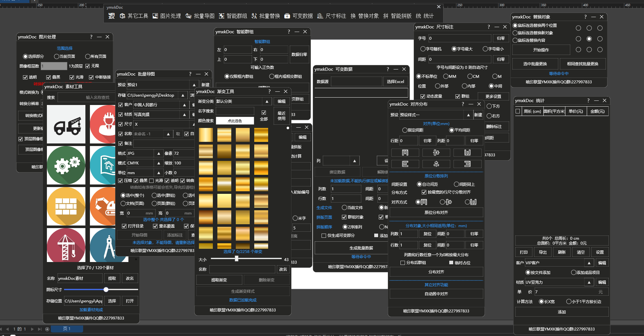
Task: Click the 名字搜索 input field
Action: 235,111
